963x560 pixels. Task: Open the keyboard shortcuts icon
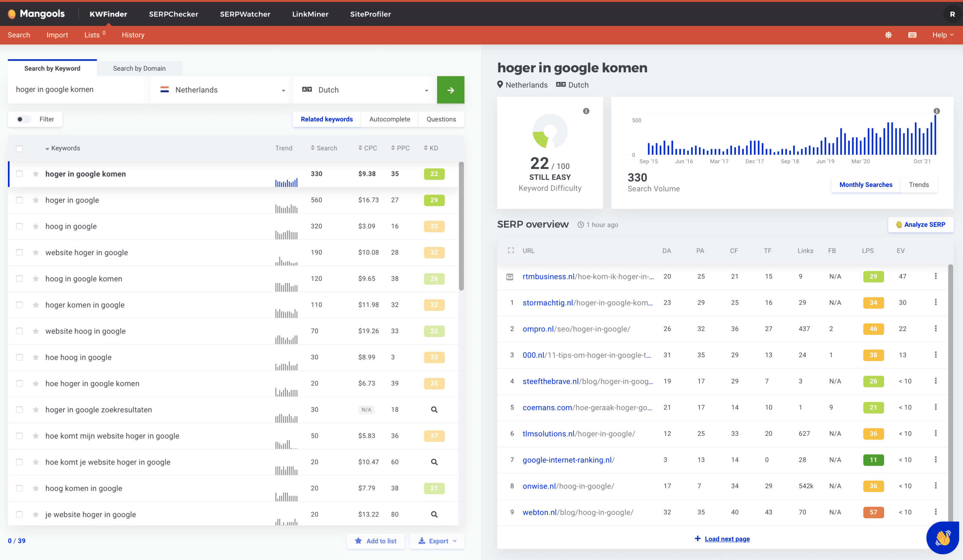coord(912,35)
